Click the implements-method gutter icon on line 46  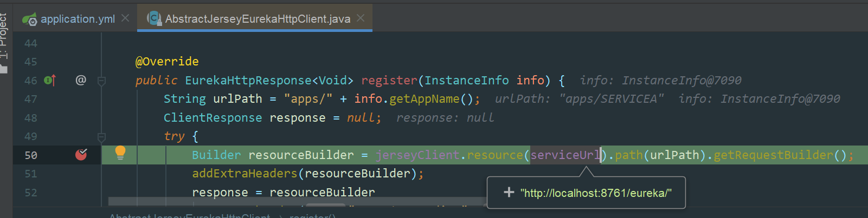pyautogui.click(x=50, y=81)
